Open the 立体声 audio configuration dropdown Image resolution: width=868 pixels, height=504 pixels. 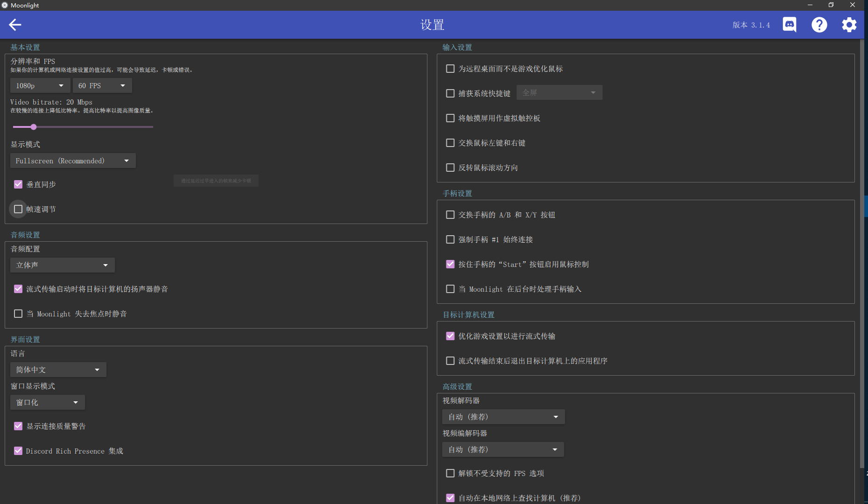pyautogui.click(x=63, y=265)
